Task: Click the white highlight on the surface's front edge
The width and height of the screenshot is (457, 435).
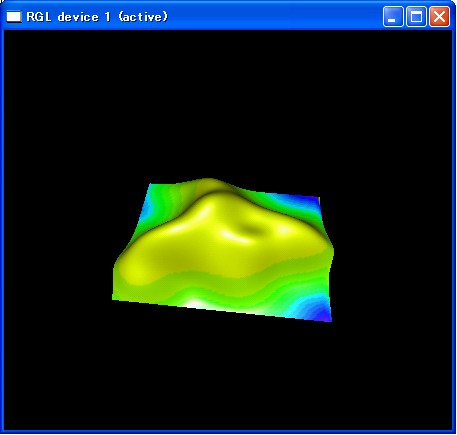Action: [196, 304]
